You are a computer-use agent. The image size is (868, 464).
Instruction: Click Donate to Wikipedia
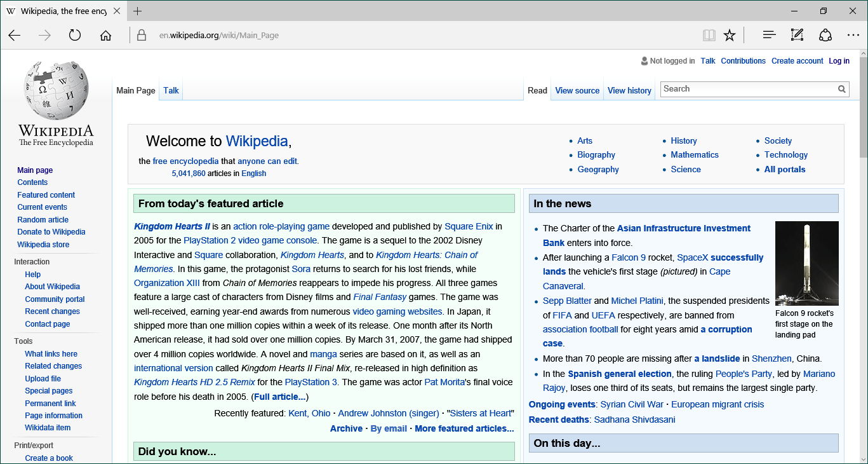click(x=51, y=232)
